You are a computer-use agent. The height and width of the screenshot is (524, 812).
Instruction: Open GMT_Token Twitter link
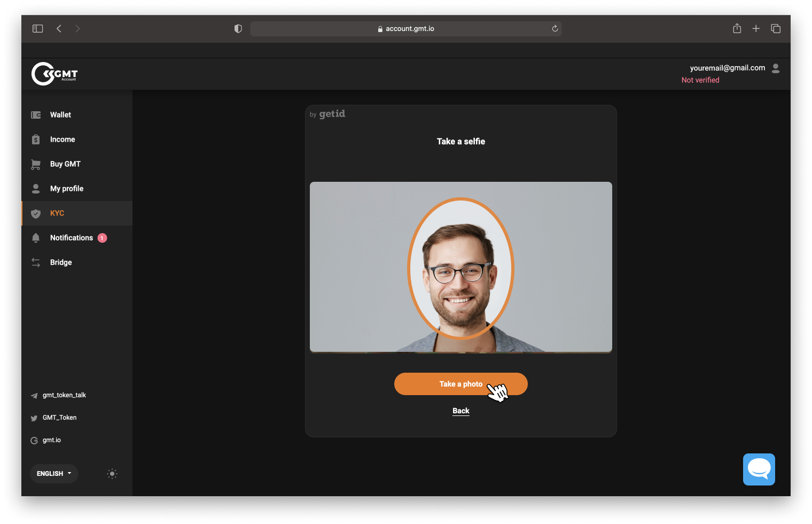[59, 418]
